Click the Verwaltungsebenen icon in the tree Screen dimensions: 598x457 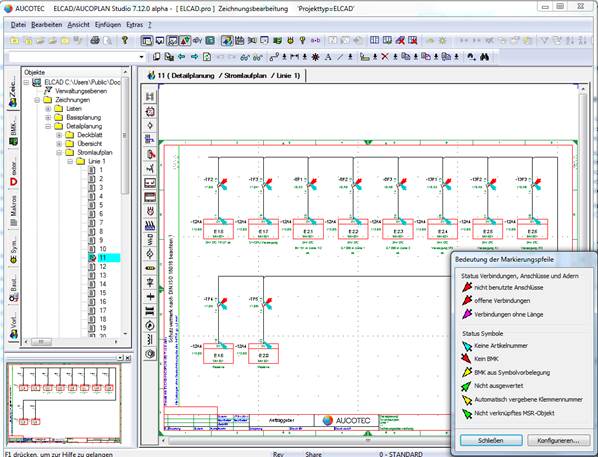pos(48,91)
